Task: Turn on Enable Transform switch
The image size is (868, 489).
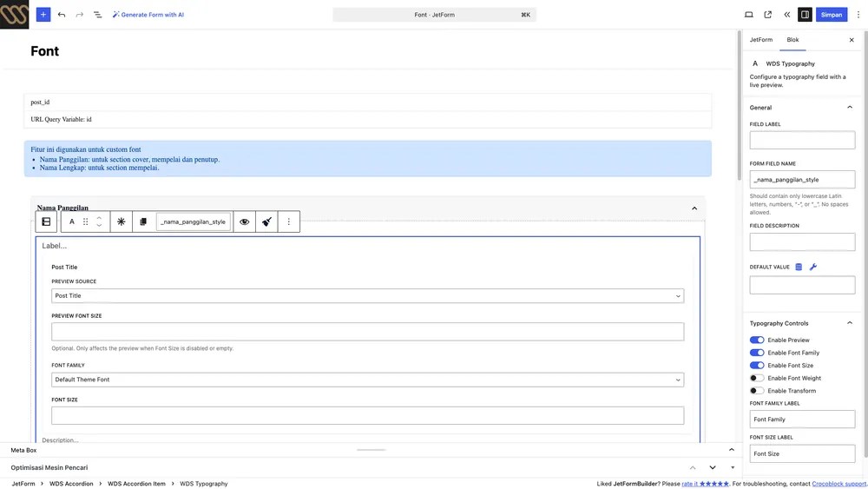Action: coord(757,391)
